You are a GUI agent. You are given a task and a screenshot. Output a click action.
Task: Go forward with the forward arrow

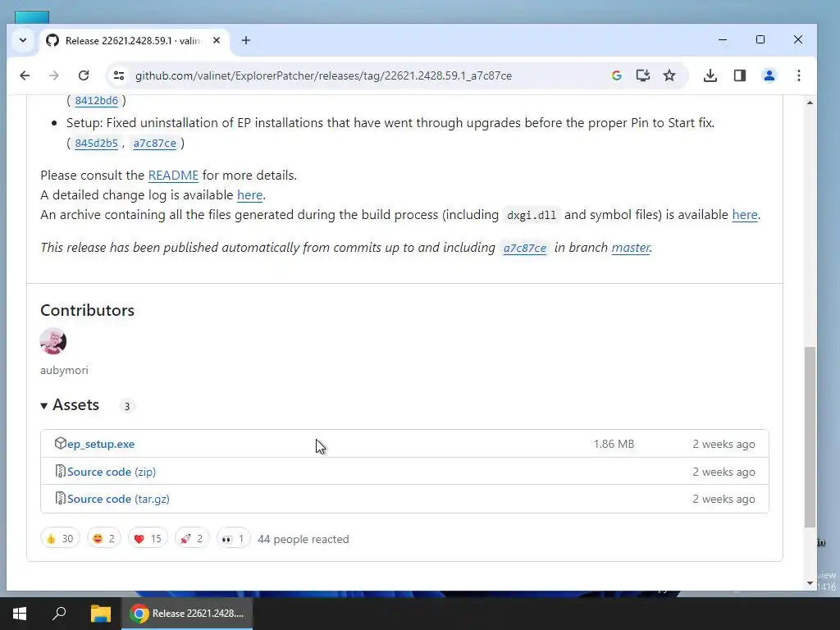(x=54, y=75)
